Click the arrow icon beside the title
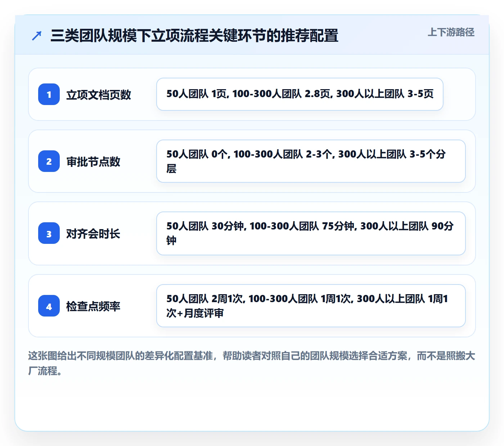This screenshot has width=504, height=446. point(37,36)
